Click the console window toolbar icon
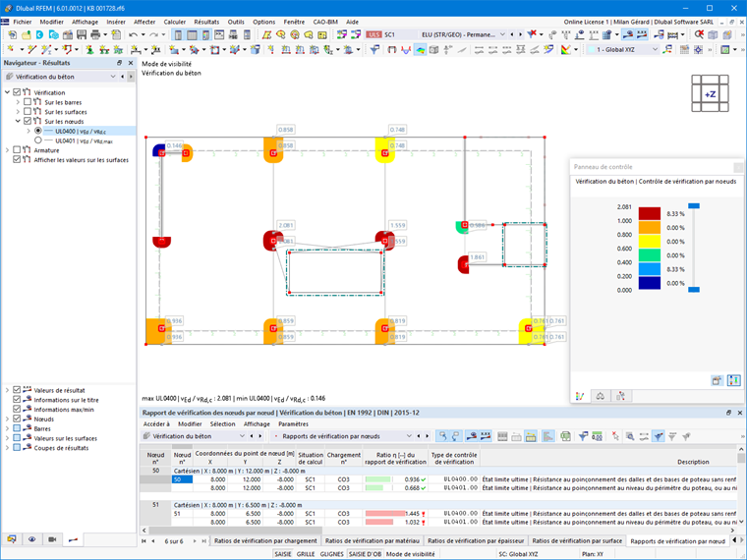747x560 pixels. tap(219, 34)
